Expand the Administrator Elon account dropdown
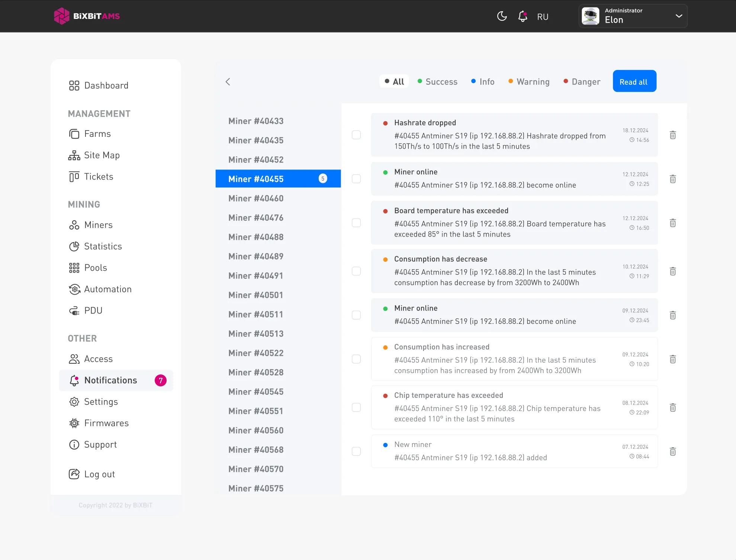Viewport: 736px width, 560px height. (679, 16)
